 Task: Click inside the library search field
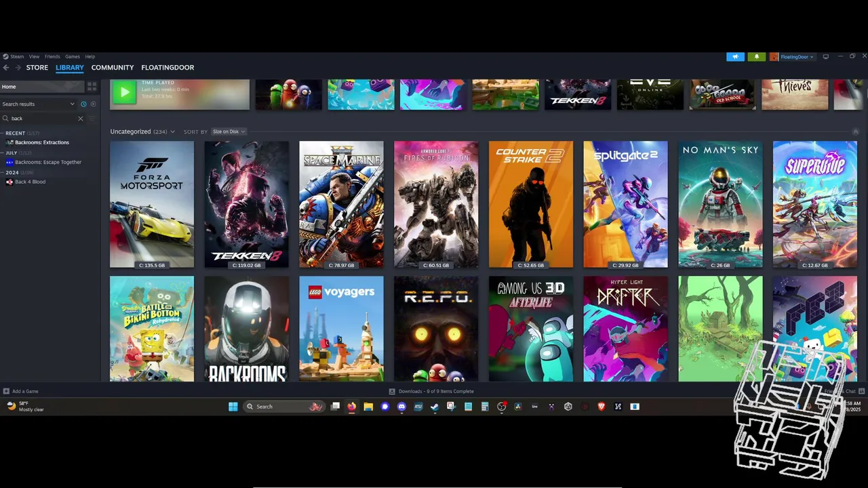click(x=43, y=119)
